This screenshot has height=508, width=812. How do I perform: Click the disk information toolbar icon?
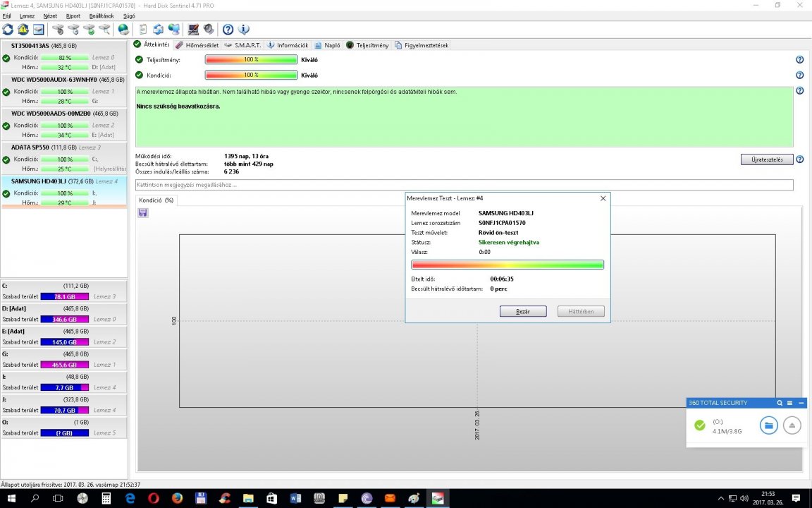click(39, 30)
